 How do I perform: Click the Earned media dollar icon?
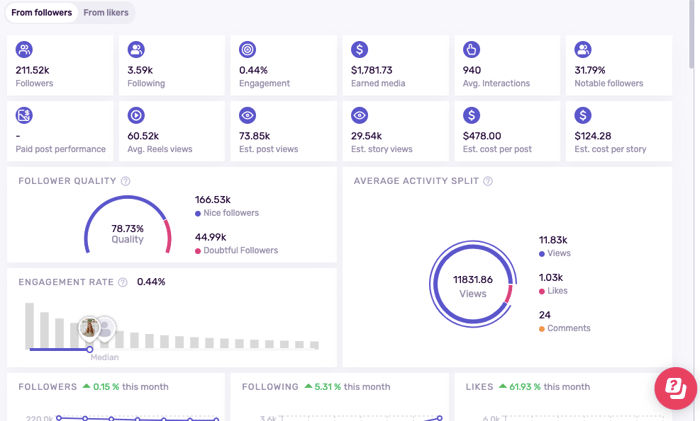tap(360, 50)
